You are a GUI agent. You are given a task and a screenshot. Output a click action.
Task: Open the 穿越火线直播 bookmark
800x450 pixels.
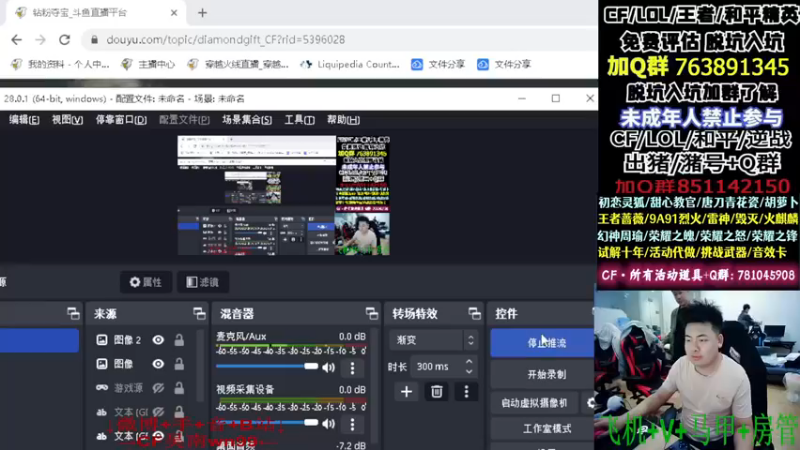pyautogui.click(x=238, y=64)
